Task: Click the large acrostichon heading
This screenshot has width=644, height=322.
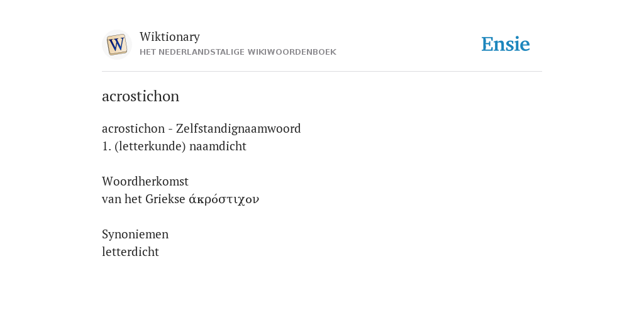Action: [140, 96]
